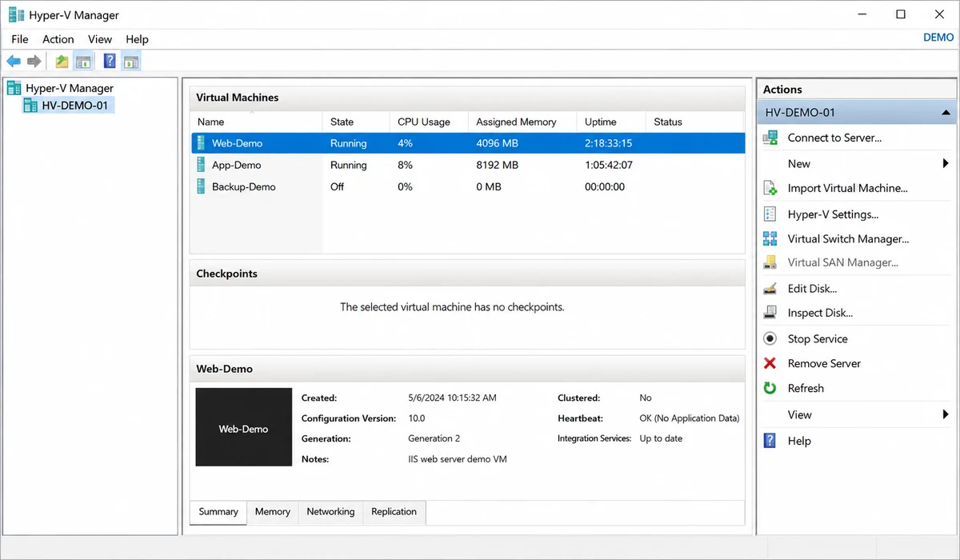Sort by the Status column header
The width and height of the screenshot is (960, 560).
pos(694,122)
